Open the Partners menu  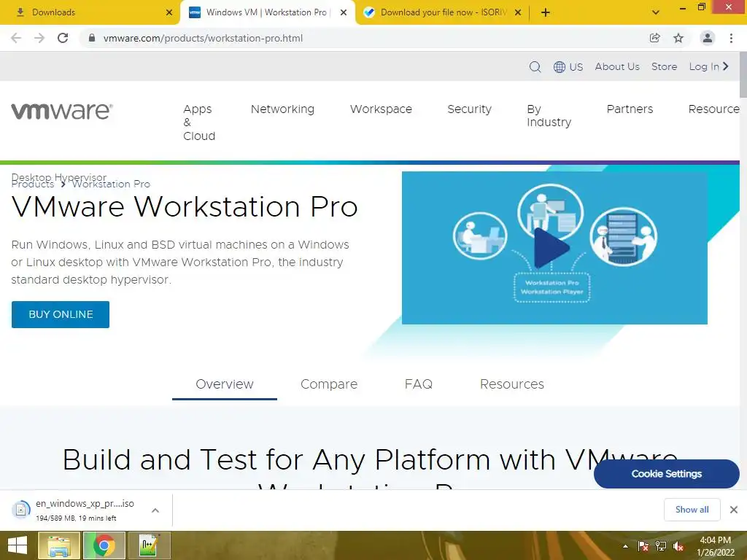click(630, 109)
